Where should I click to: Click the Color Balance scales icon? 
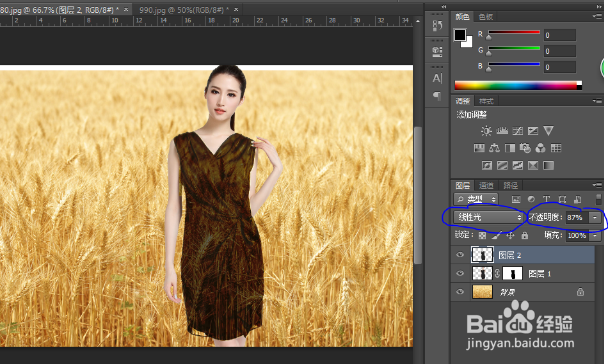pos(494,148)
